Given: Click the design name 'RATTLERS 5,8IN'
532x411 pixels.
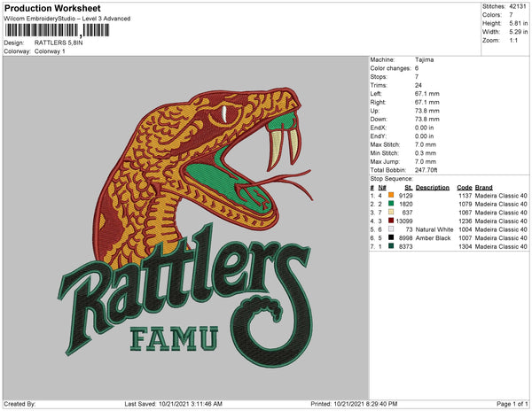Looking at the screenshot, I should point(59,43).
